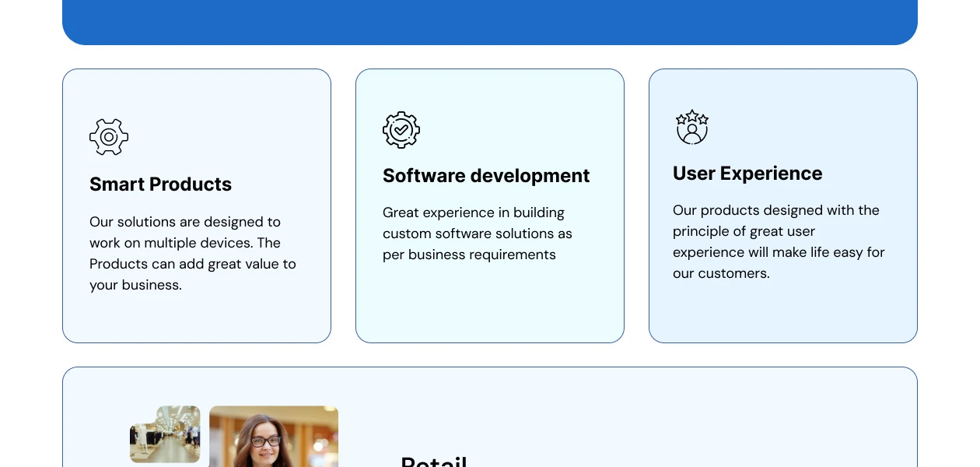Click the inner cog of the Smart Products gear
Image resolution: width=980 pixels, height=467 pixels.
click(108, 137)
